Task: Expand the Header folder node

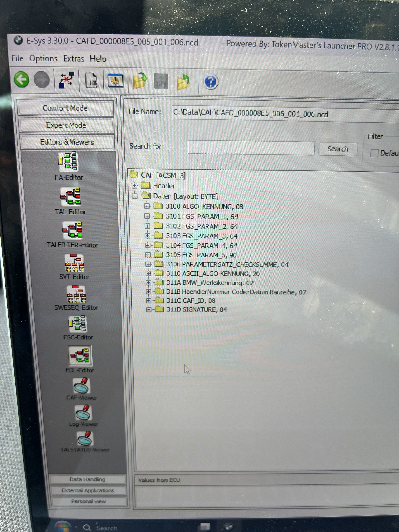Action: pos(134,185)
